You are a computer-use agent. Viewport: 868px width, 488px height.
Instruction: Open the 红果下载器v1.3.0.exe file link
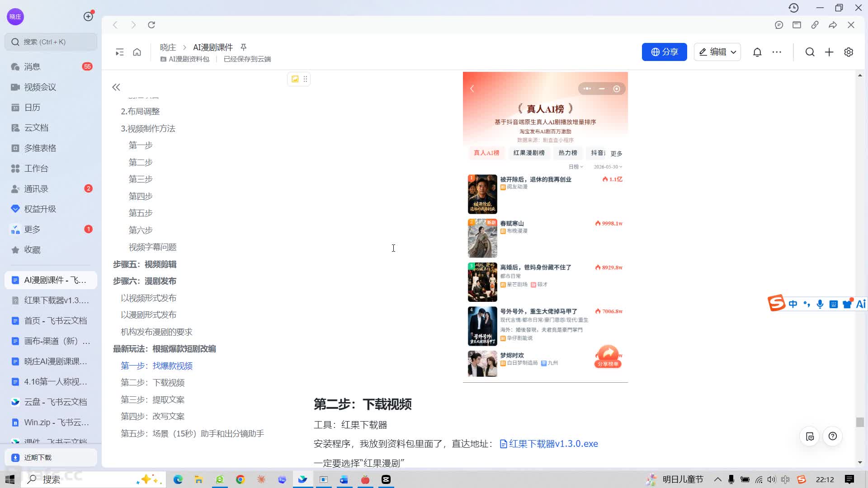[549, 444]
